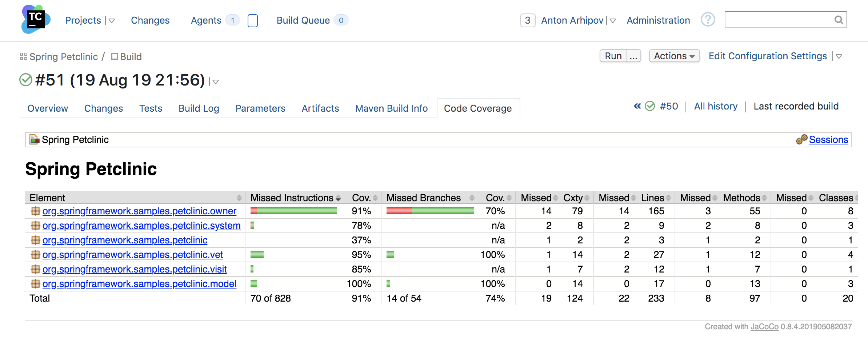Sort by Methods column

tap(745, 198)
